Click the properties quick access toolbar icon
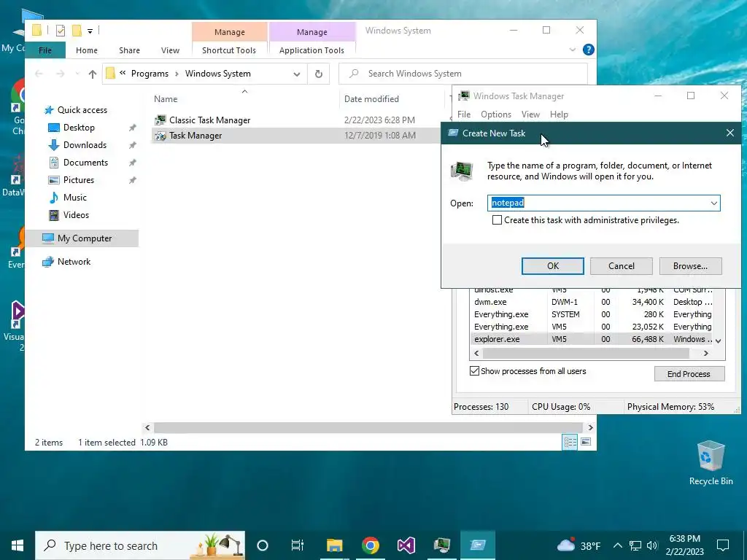The width and height of the screenshot is (747, 560). coord(60,31)
